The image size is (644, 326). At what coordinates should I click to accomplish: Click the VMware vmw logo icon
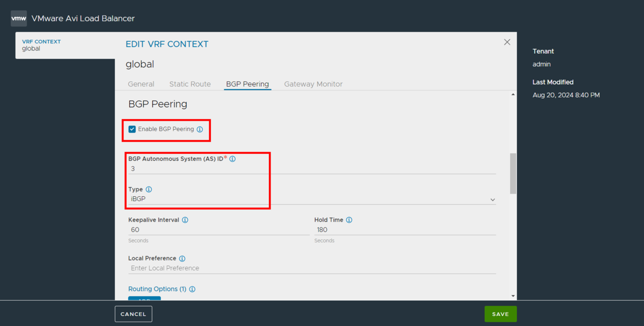(19, 18)
